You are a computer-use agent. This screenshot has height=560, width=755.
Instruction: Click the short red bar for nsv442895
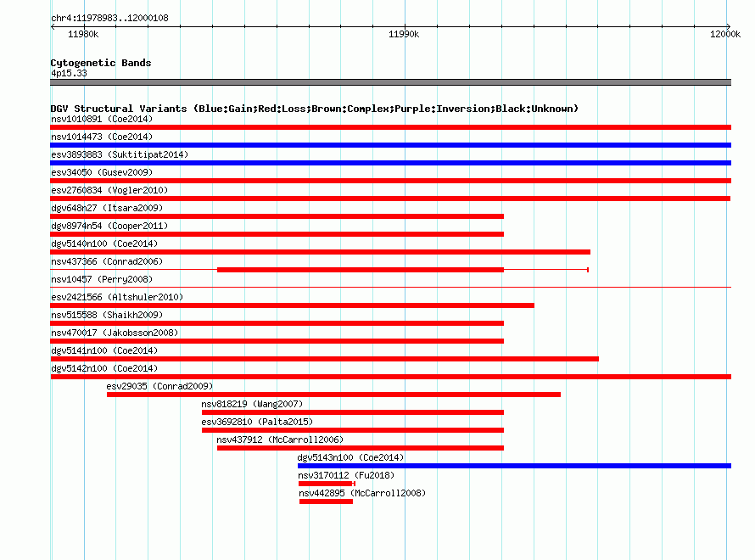(x=326, y=501)
